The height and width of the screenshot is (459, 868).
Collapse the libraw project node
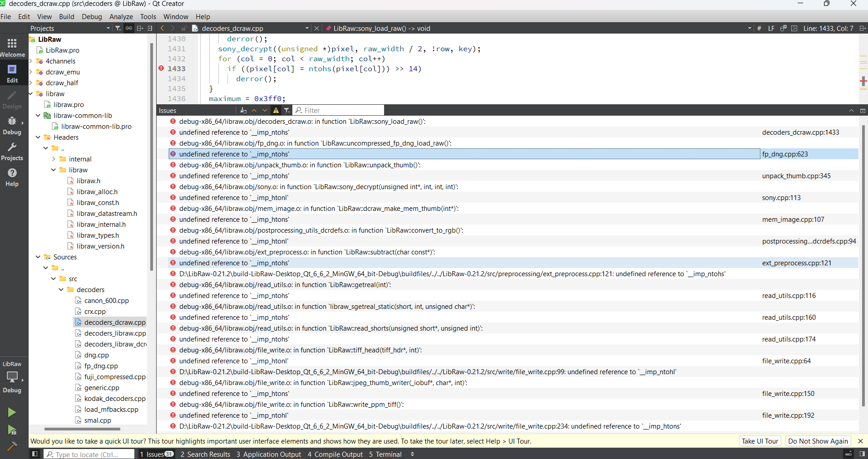31,93
